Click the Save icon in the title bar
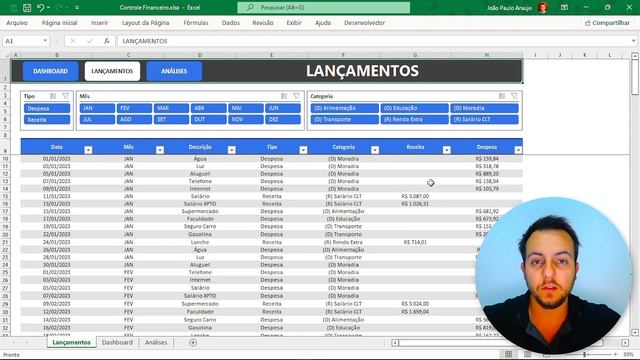This screenshot has width=640, height=360. tap(27, 8)
